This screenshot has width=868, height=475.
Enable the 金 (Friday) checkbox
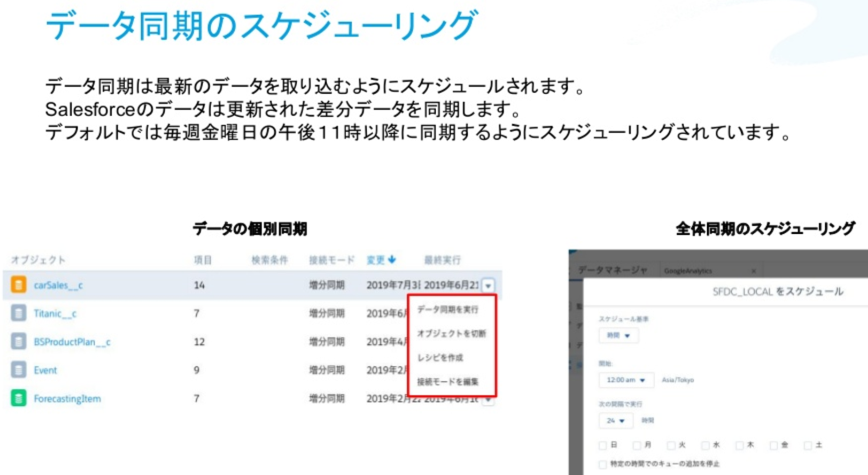pyautogui.click(x=773, y=445)
